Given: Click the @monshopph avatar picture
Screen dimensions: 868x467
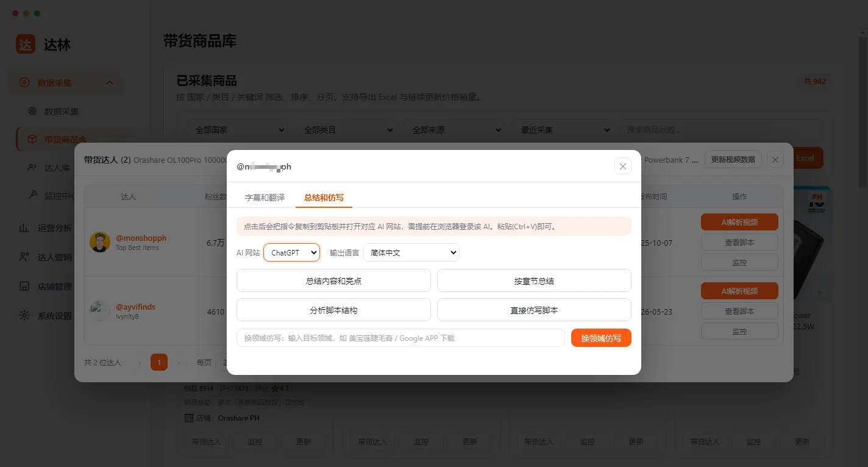Looking at the screenshot, I should pyautogui.click(x=100, y=242).
